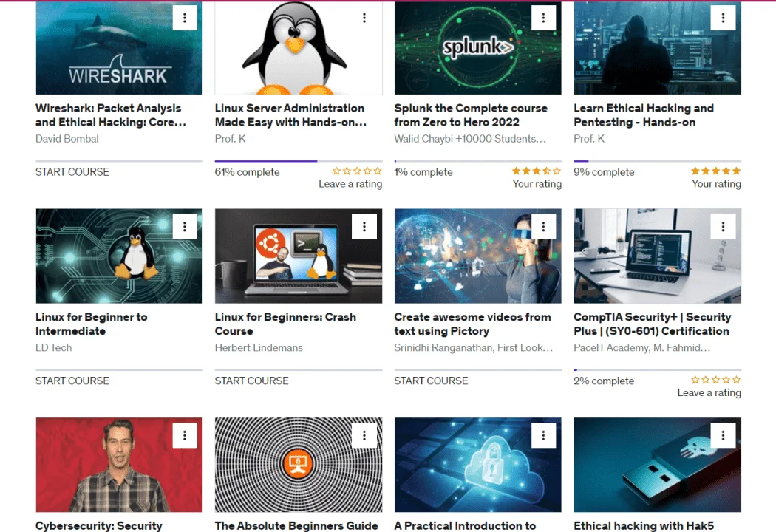This screenshot has width=776, height=532.
Task: Open the CompTIA Security+ laptop thumbnail
Action: tap(657, 256)
